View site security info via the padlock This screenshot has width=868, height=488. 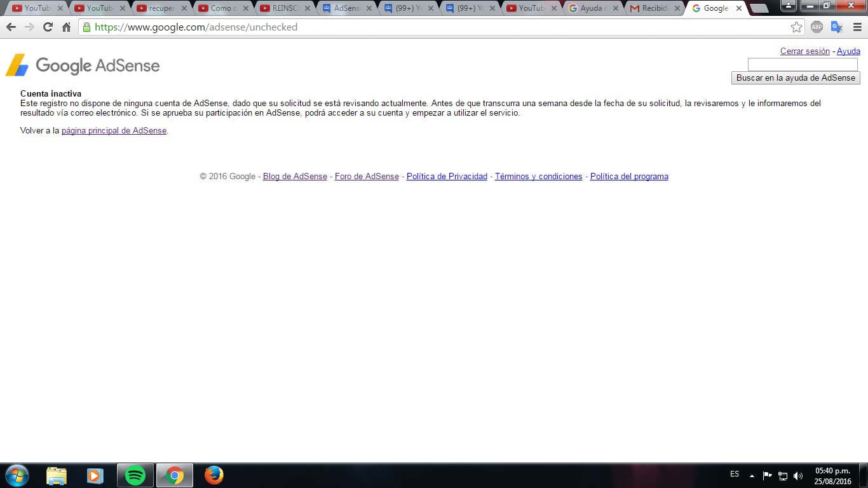(x=86, y=27)
